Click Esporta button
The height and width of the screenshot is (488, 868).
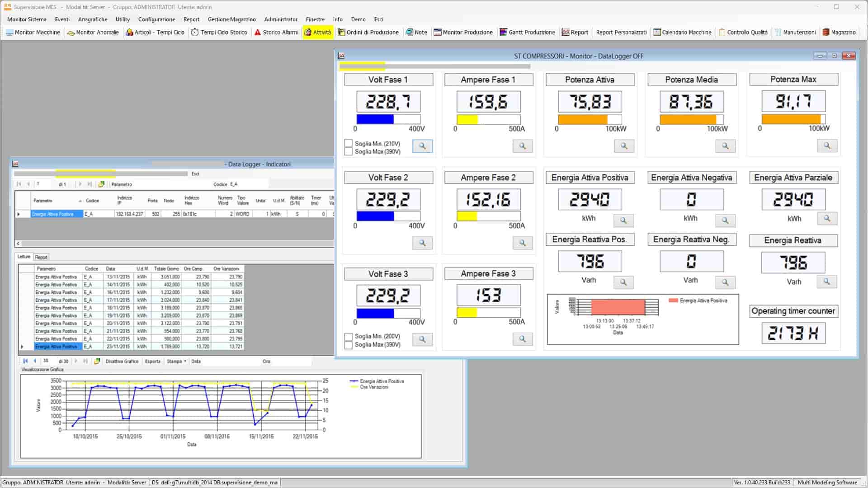[x=153, y=361]
